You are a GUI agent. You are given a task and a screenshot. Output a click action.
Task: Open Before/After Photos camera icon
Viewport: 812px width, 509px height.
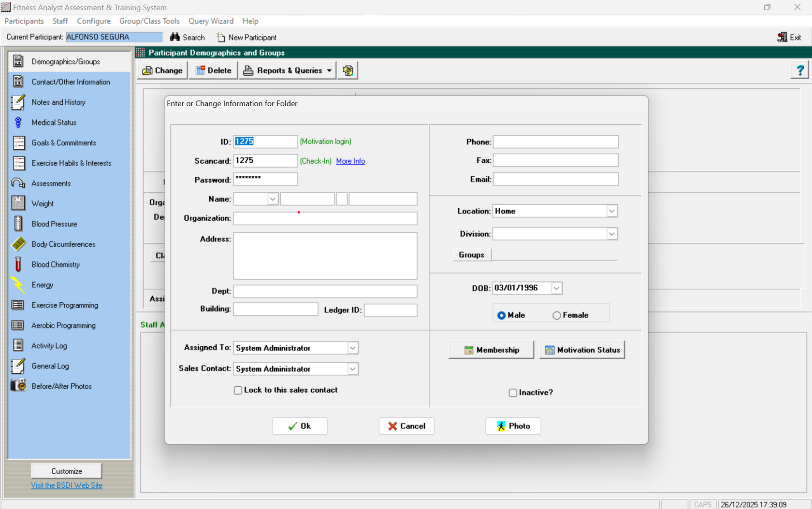(18, 386)
